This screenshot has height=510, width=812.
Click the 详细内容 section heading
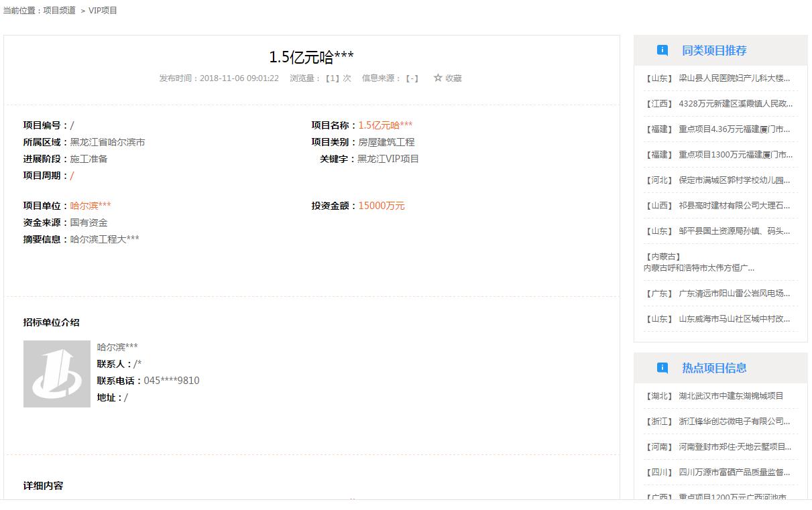tap(44, 485)
